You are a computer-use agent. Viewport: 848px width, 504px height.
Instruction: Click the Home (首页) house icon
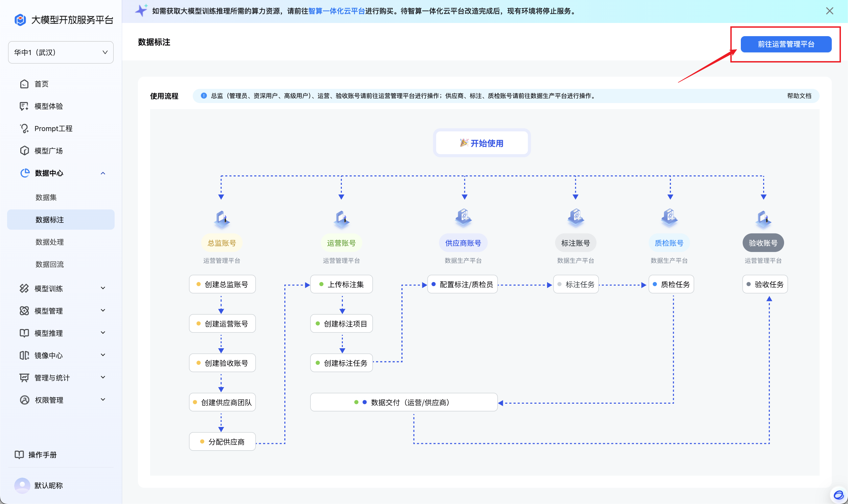(x=24, y=84)
